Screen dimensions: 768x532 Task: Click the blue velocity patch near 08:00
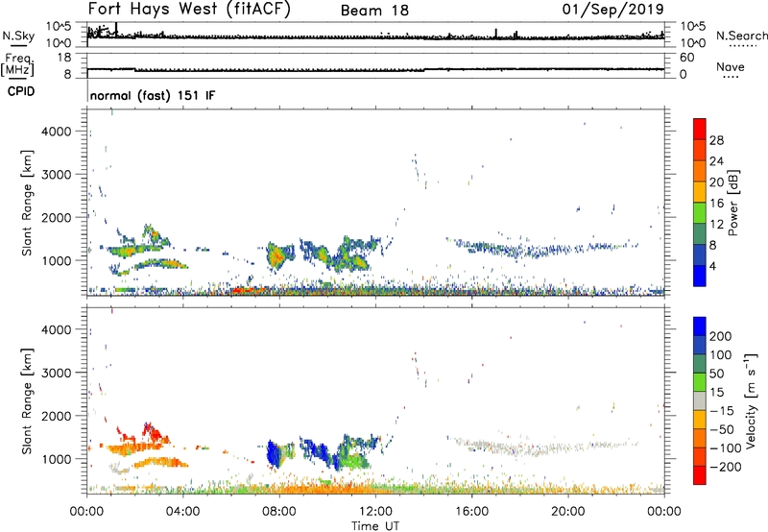coord(274,454)
